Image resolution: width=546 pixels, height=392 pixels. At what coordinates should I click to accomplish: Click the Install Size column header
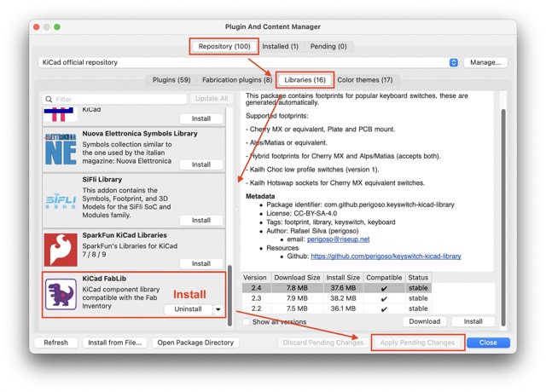pos(343,278)
